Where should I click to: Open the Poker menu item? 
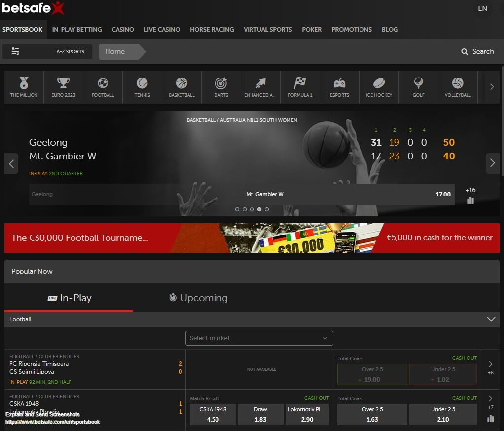tap(312, 29)
